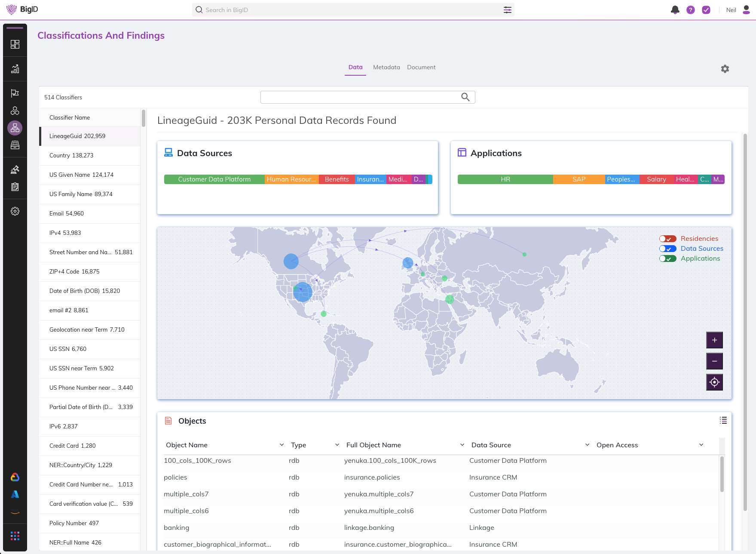Image resolution: width=756 pixels, height=554 pixels.
Task: Open the help question mark icon
Action: [690, 10]
